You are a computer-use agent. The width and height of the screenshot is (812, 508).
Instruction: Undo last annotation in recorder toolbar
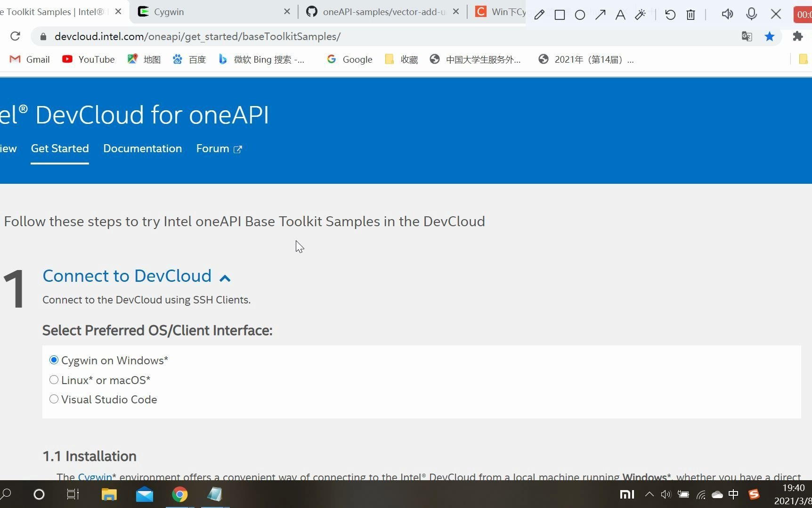pos(670,15)
